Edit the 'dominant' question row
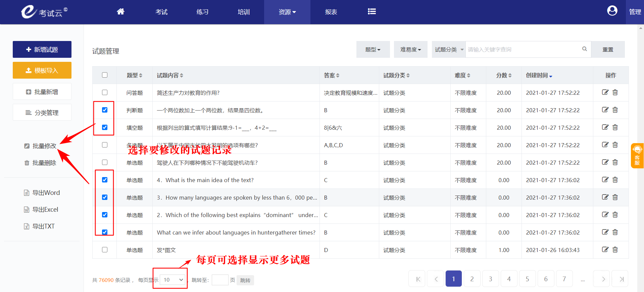 [605, 215]
